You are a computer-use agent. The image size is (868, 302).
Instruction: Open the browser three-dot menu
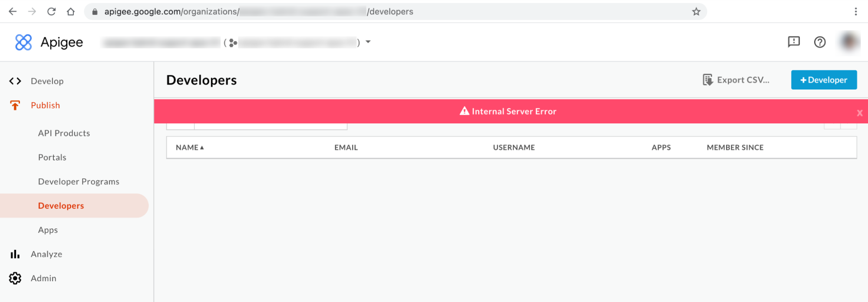(855, 12)
